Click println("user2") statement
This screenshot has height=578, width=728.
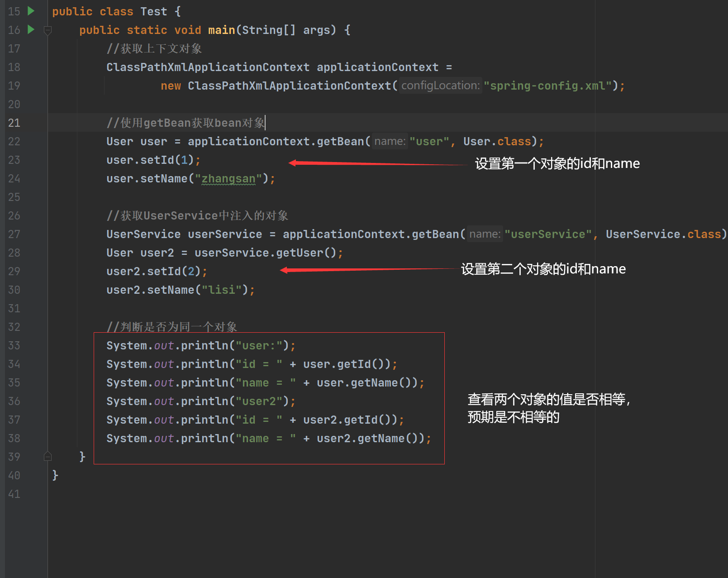[x=201, y=401]
